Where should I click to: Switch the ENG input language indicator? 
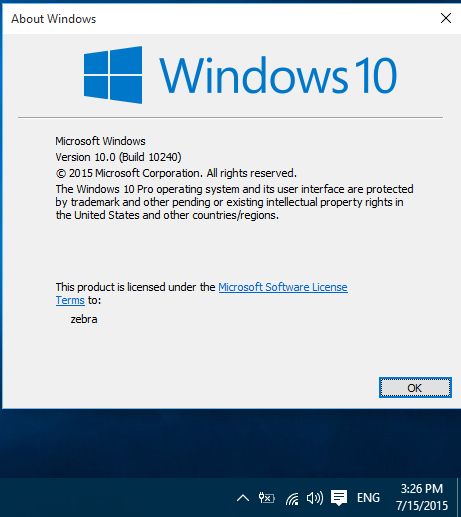click(x=368, y=498)
